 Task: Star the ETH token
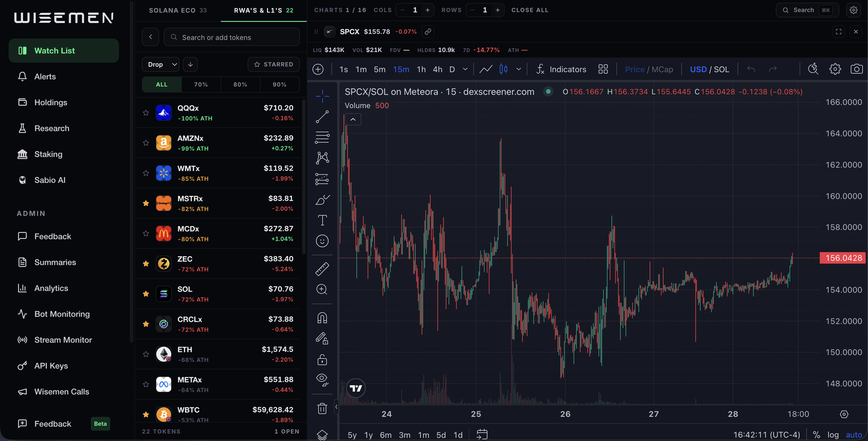[x=146, y=354]
